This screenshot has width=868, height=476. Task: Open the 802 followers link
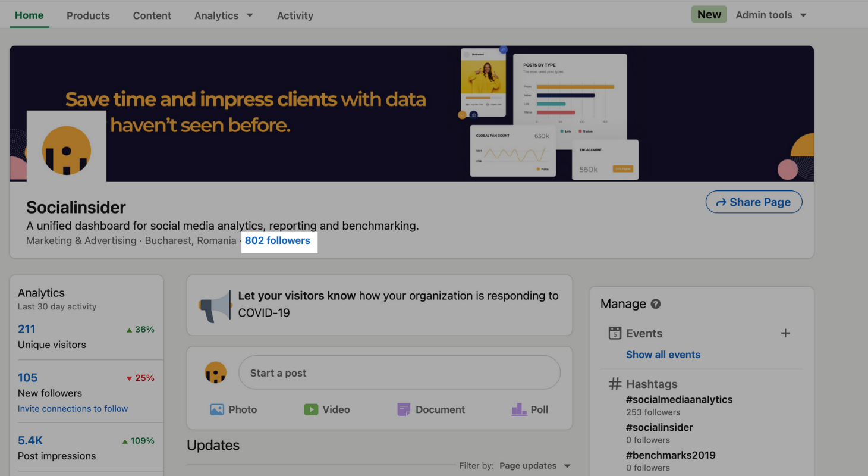click(x=278, y=240)
